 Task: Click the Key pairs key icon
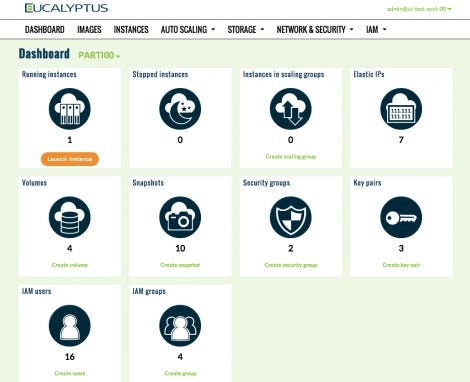point(401,217)
